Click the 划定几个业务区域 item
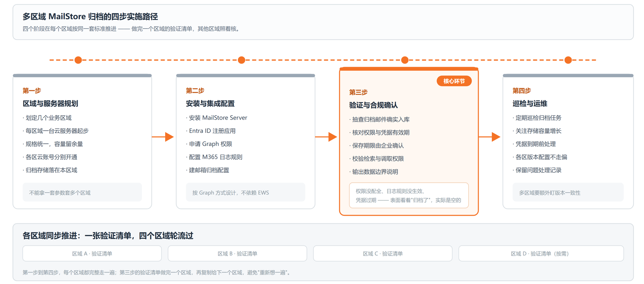 [x=47, y=118]
